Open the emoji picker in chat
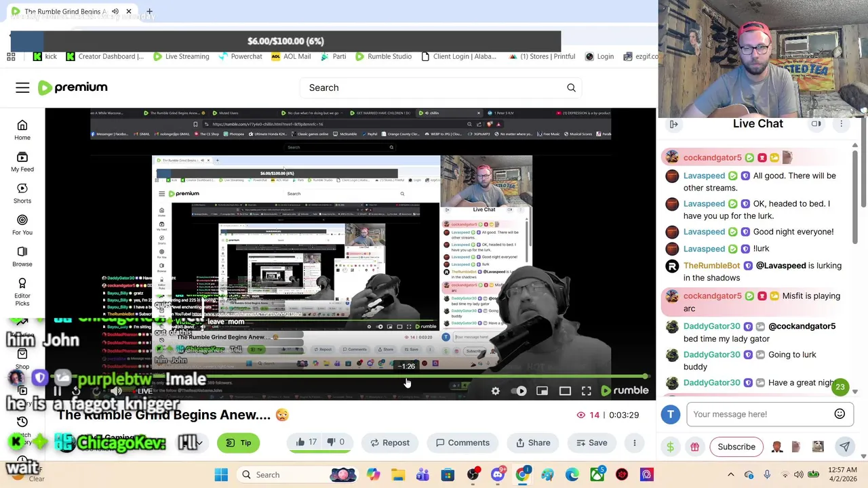The image size is (868, 488). pyautogui.click(x=840, y=414)
